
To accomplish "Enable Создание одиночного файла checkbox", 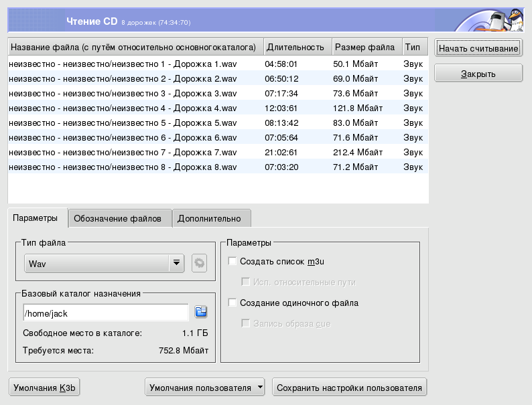I will tap(232, 303).
